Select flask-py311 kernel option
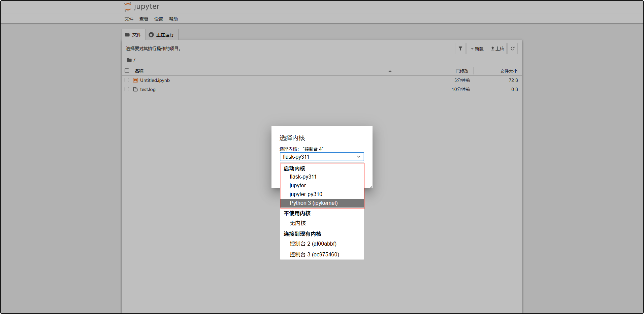Screen dimensions: 644x314 322,177
